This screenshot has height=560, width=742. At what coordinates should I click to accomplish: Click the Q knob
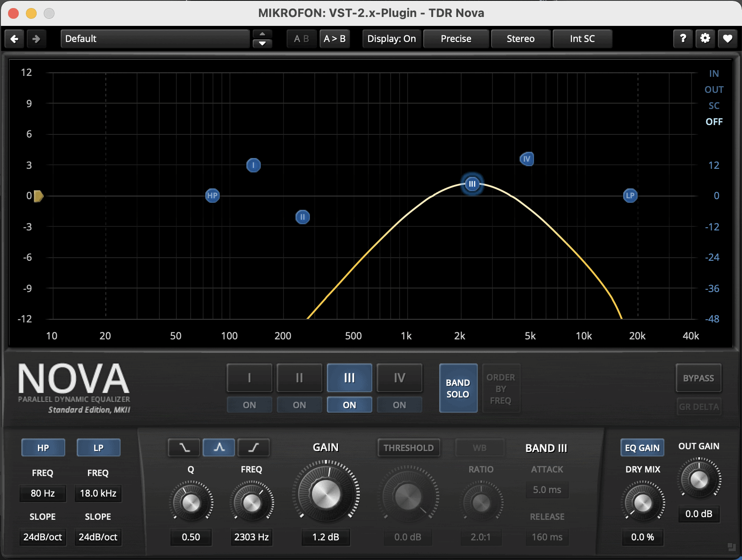pos(191,503)
